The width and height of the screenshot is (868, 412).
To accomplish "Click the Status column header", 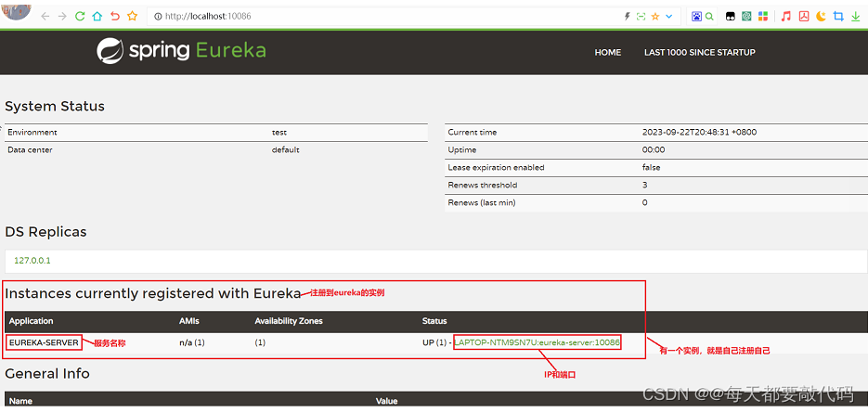I will click(434, 321).
